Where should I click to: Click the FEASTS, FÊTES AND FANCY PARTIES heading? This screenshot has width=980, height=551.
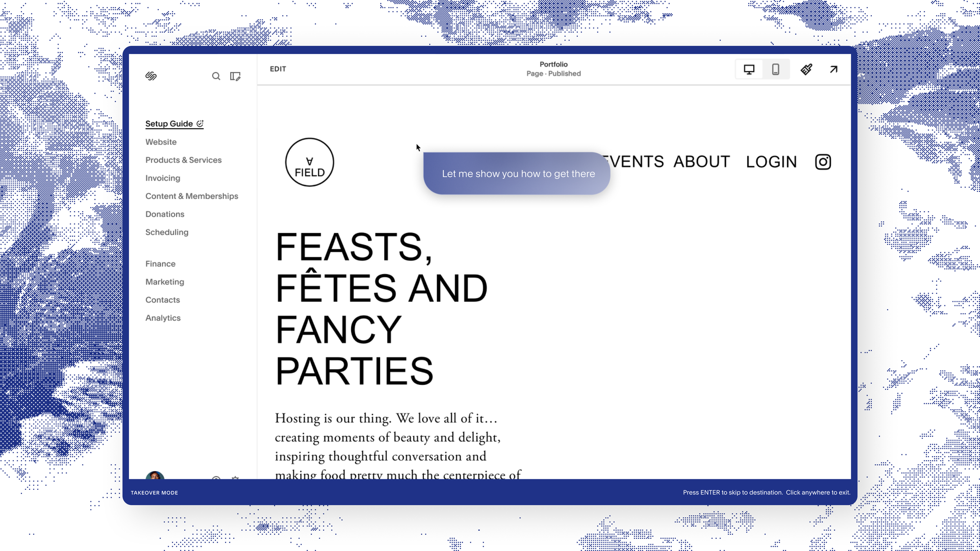pyautogui.click(x=381, y=308)
